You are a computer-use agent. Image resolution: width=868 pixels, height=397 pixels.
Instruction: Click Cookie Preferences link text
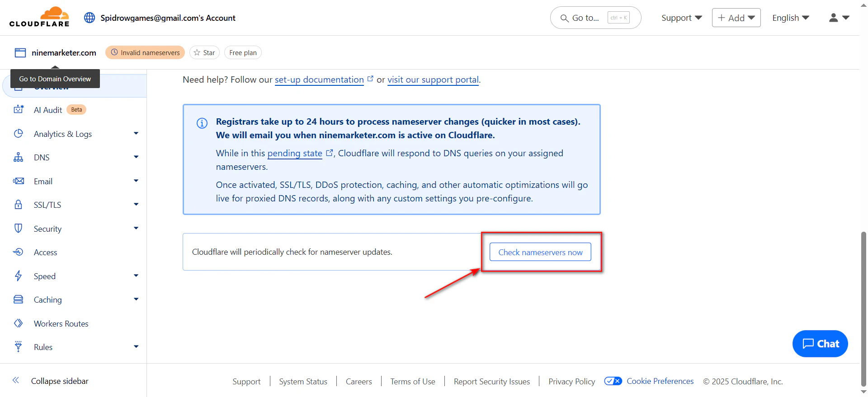click(x=660, y=381)
